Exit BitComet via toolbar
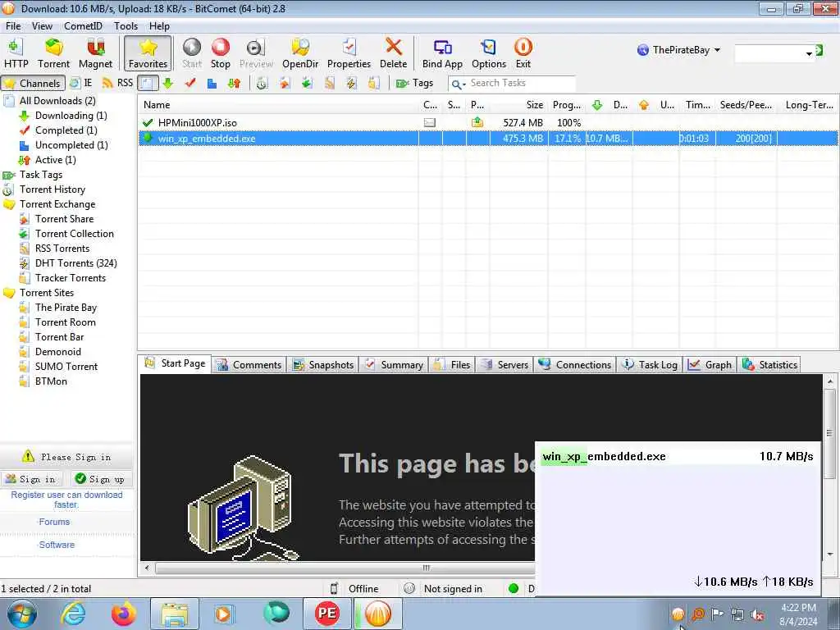The image size is (840, 630). 523,53
